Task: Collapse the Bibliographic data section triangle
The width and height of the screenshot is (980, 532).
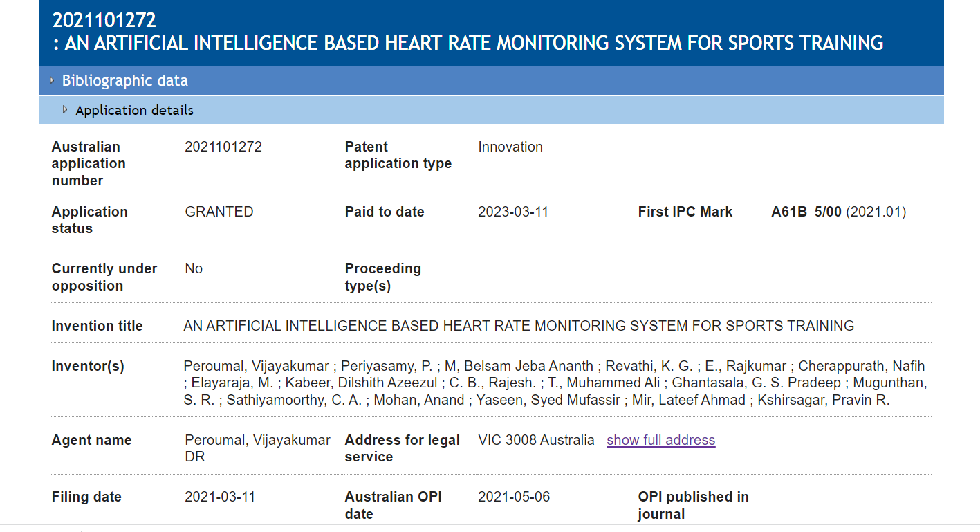Action: coord(52,81)
